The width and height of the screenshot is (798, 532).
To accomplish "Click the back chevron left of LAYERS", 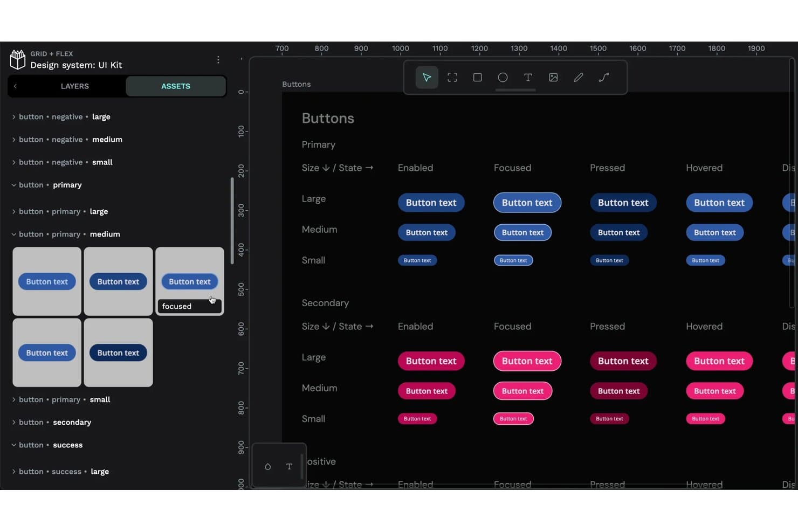I will [x=15, y=86].
